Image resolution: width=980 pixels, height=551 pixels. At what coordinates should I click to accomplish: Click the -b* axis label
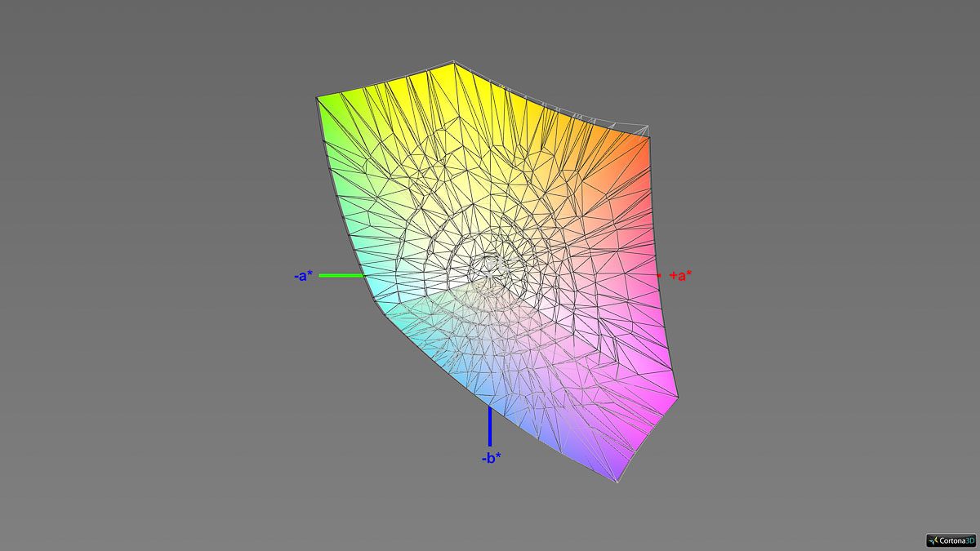point(491,458)
